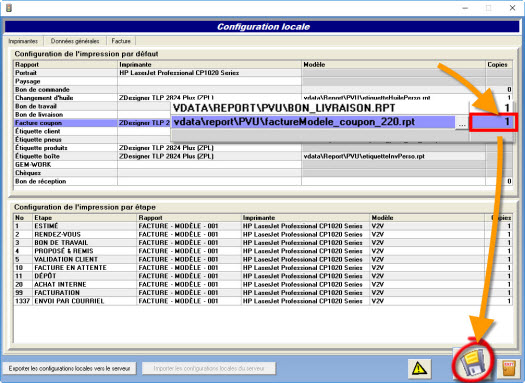Screen dimensions: 525x383
Task: Click the app icon in title bar
Action: (9, 8)
